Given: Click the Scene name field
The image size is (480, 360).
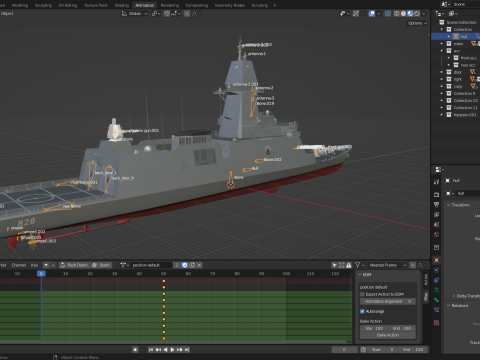Looking at the screenshot, I should click(x=465, y=4).
